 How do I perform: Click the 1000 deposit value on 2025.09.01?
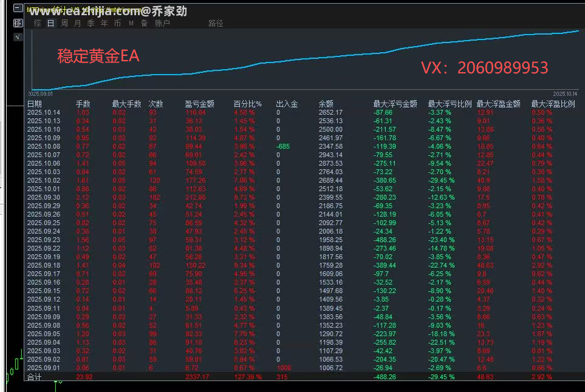click(284, 368)
